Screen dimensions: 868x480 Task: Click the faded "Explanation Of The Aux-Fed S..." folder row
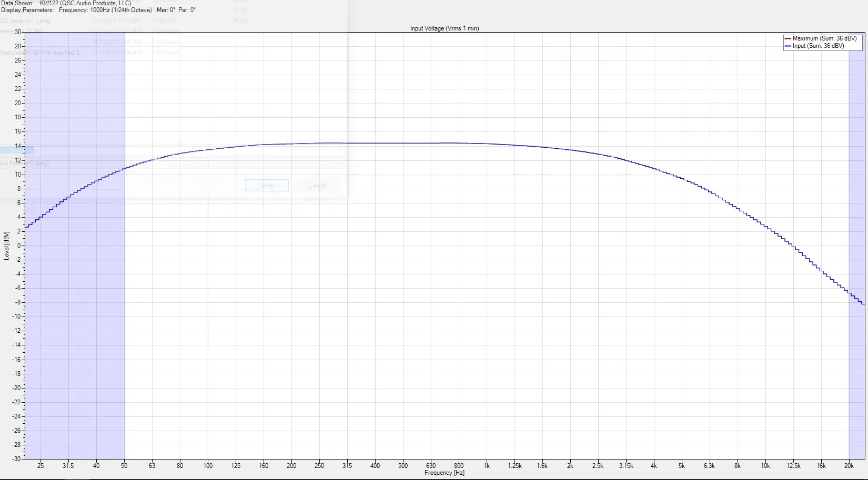[x=42, y=53]
